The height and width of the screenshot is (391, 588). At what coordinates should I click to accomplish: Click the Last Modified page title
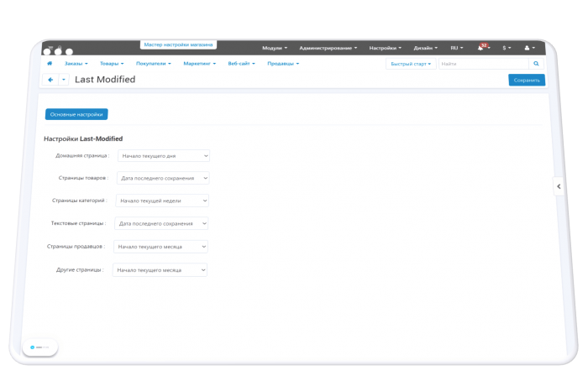pos(105,80)
